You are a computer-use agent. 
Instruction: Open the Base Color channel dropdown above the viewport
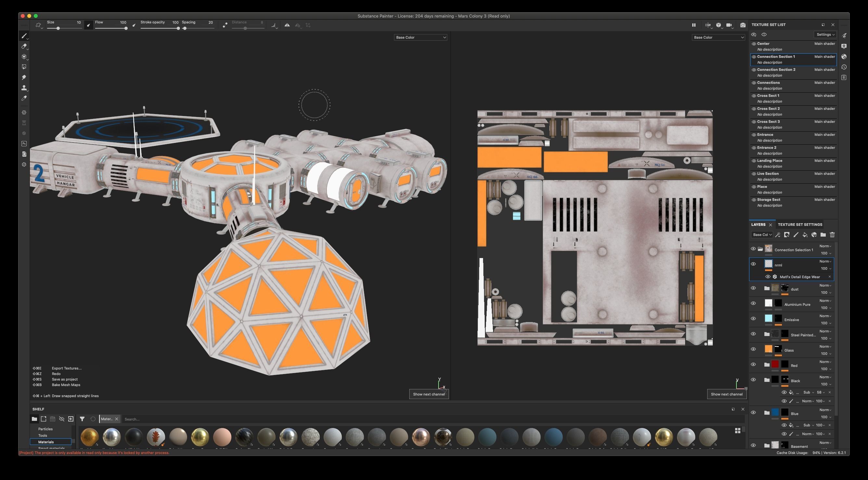click(x=421, y=37)
